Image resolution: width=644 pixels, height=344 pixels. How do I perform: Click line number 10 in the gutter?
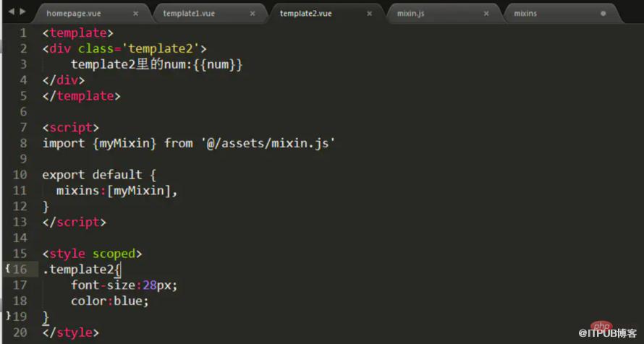coord(20,175)
